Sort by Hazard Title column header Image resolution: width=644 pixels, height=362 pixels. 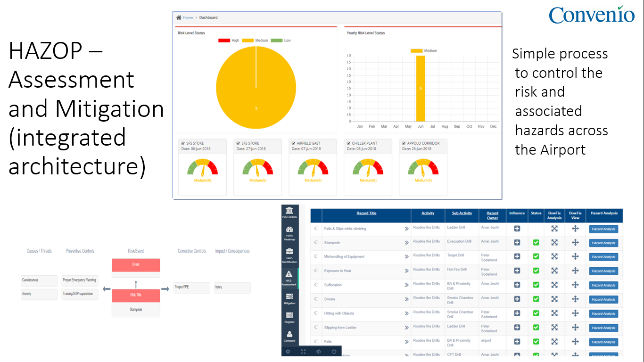pos(366,213)
